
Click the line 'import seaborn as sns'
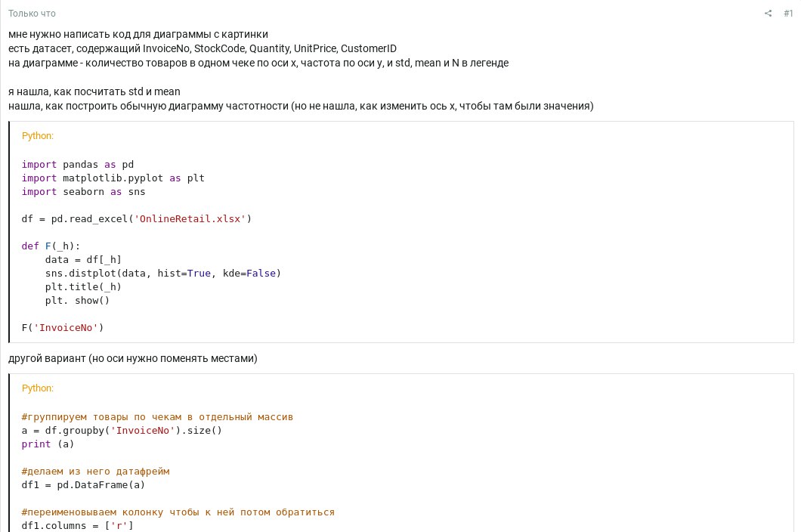pos(83,192)
